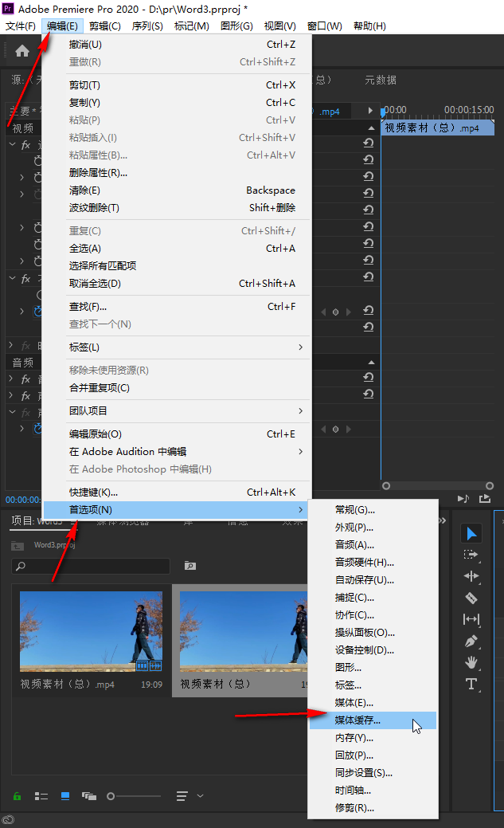Adjust the thumbnail zoom slider
This screenshot has height=828, width=504.
coord(111,795)
